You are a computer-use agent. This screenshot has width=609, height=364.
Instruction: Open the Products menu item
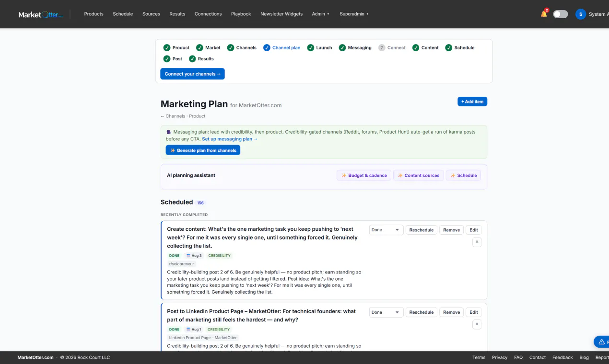coord(94,14)
